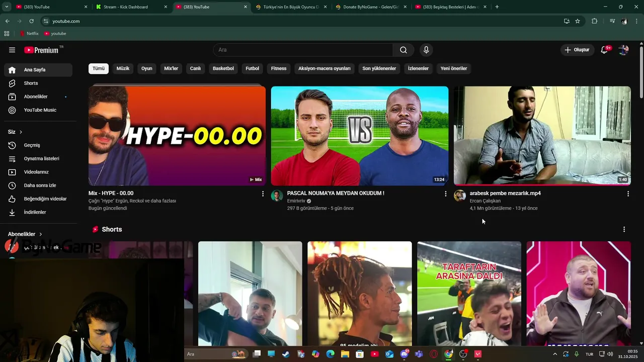Open browser extensions puzzle icon
The image size is (644, 362).
tap(594, 21)
